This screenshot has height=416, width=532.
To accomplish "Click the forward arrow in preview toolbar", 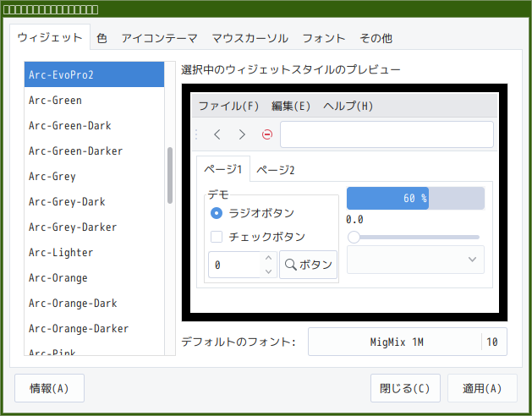I will coord(242,134).
